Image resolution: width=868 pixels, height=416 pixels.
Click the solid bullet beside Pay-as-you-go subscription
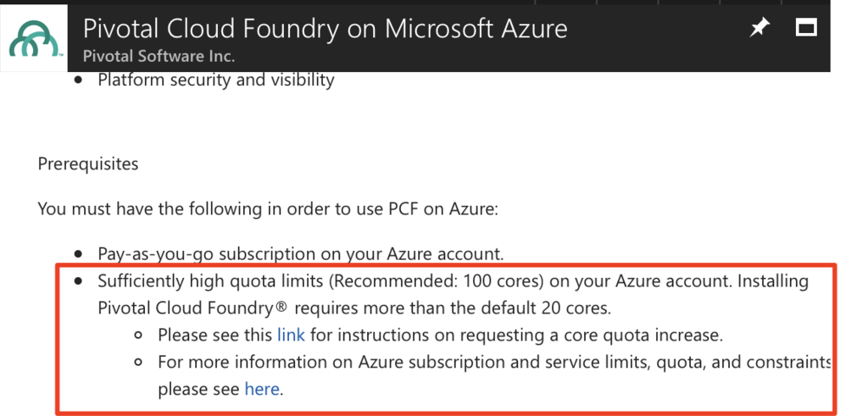79,254
